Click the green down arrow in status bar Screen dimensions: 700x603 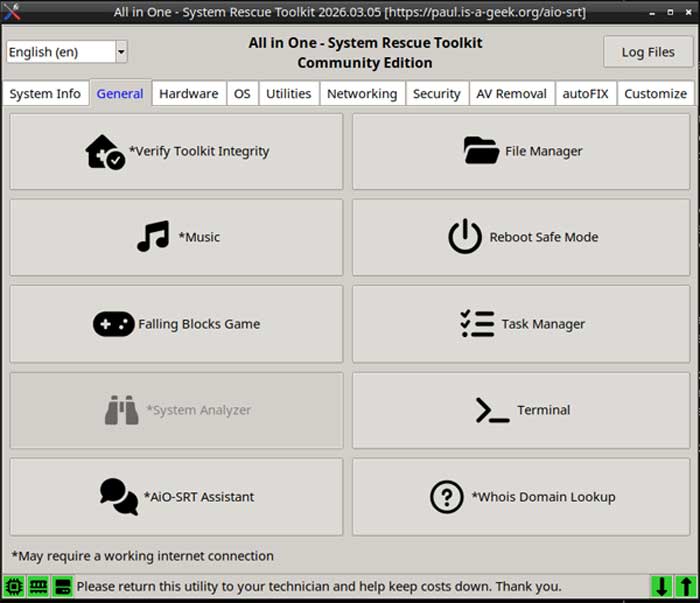click(661, 586)
